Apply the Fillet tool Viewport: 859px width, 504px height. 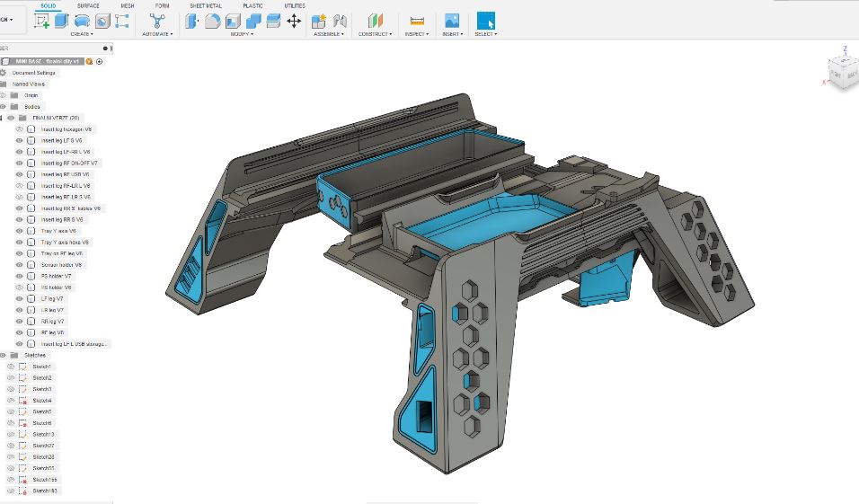click(x=212, y=22)
